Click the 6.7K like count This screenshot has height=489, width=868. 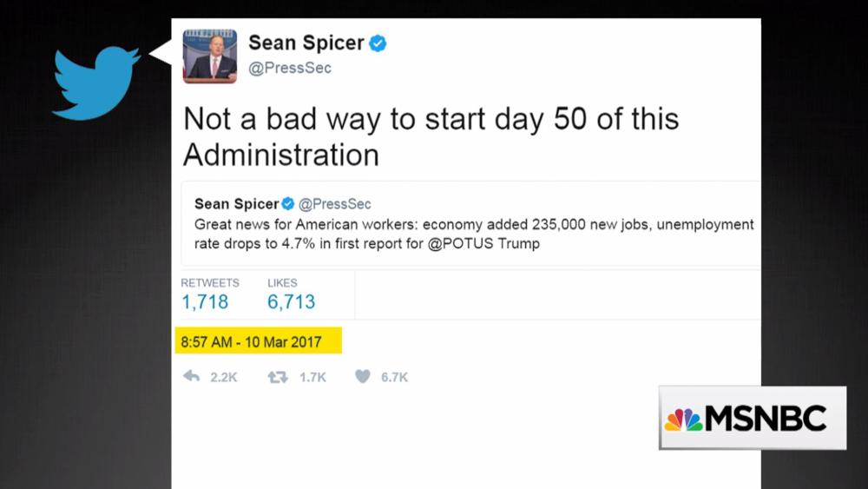[x=394, y=377]
